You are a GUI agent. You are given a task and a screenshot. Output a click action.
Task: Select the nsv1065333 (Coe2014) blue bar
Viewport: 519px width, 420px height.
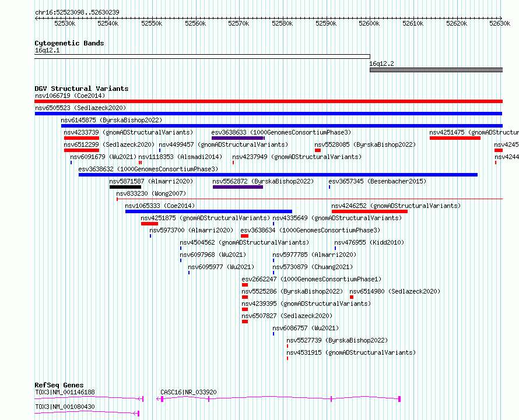[x=209, y=211]
